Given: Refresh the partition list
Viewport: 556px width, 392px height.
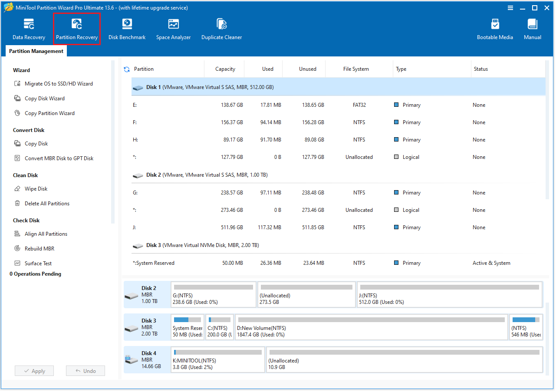Looking at the screenshot, I should [x=126, y=69].
